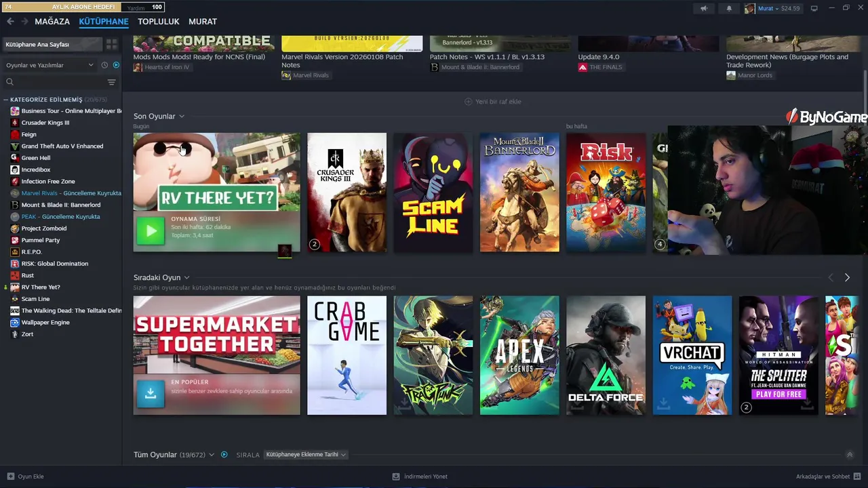868x488 pixels.
Task: Open Oyunlar ve Yazılımlar dropdown
Action: click(x=50, y=65)
